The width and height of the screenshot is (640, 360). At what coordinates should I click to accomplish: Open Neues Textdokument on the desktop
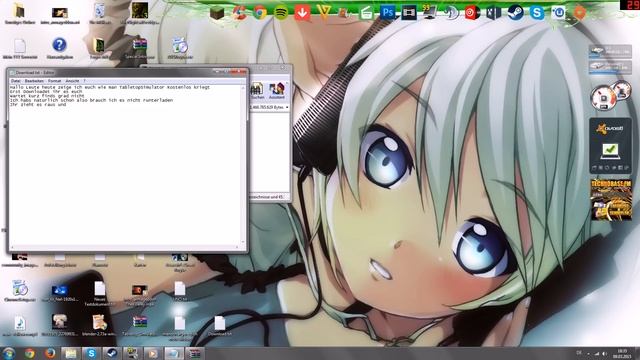(100, 292)
